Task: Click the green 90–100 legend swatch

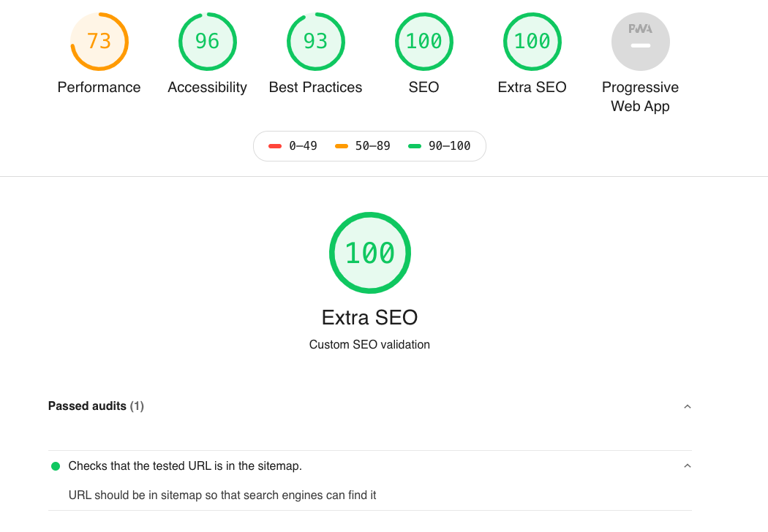Action: [415, 146]
